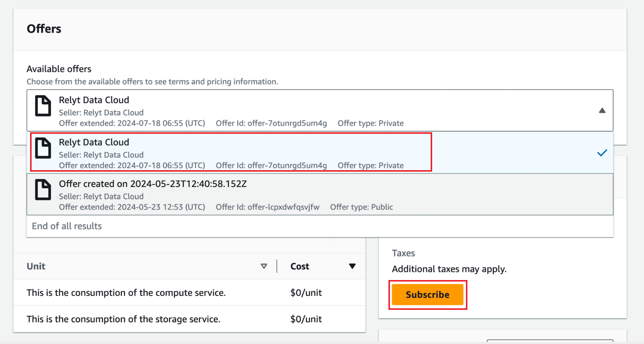Viewport: 644px width, 344px height.
Task: Click the 'Available offers' label
Action: [59, 69]
